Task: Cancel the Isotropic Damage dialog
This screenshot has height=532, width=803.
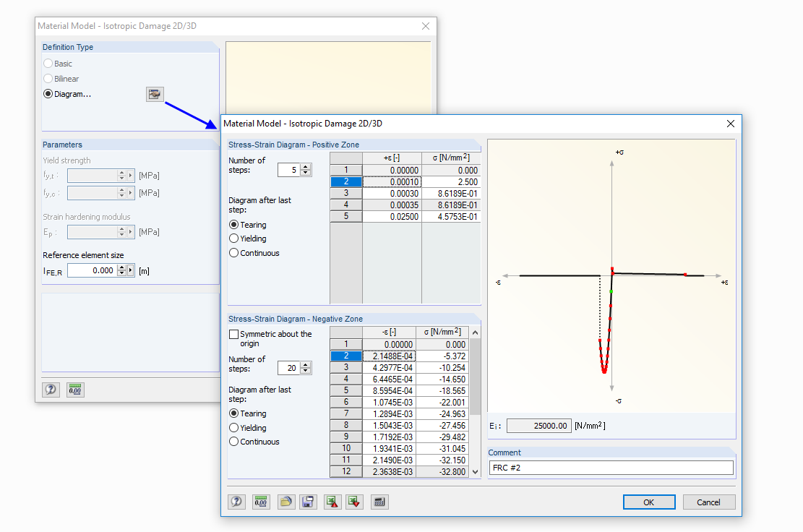Action: click(x=708, y=502)
